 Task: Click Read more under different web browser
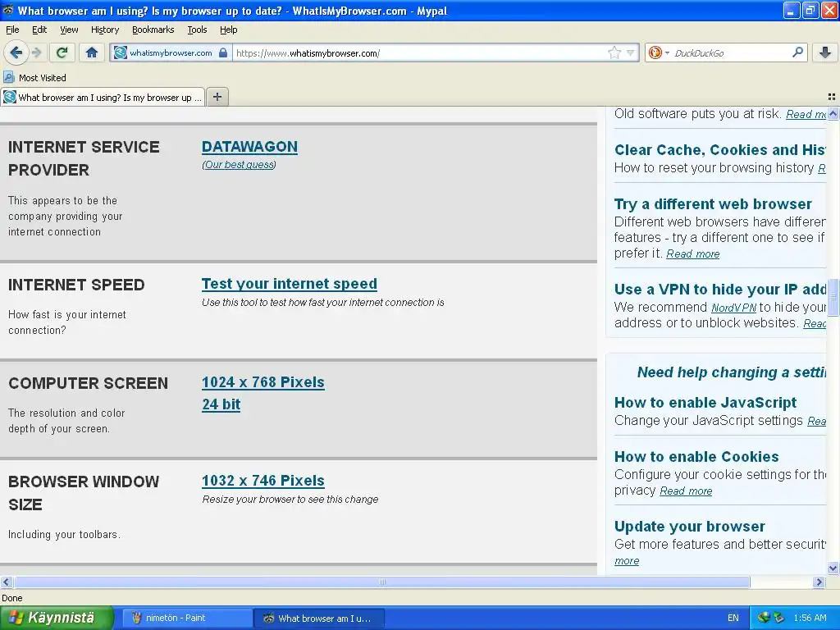692,254
